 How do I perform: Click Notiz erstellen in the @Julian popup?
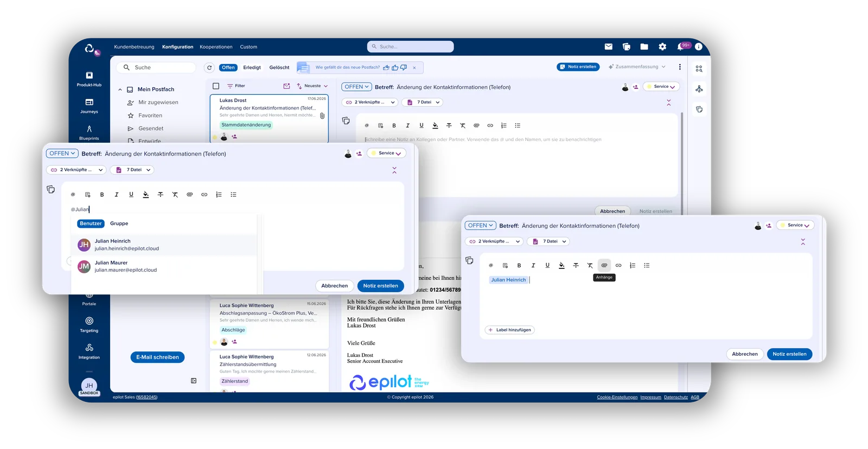381,286
